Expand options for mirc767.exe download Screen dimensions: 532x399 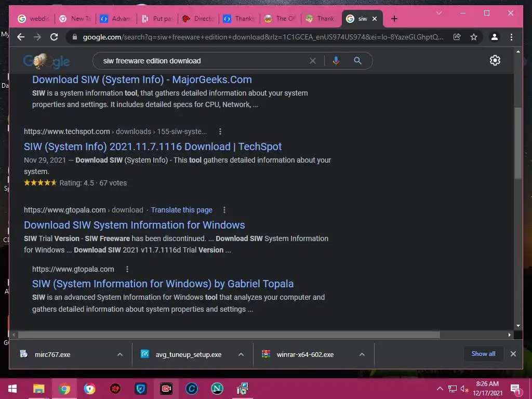point(120,354)
